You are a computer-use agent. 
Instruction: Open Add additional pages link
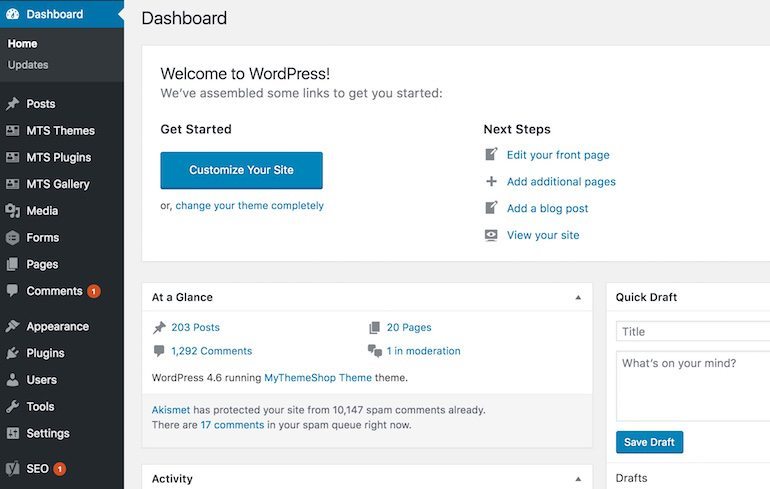(x=561, y=182)
